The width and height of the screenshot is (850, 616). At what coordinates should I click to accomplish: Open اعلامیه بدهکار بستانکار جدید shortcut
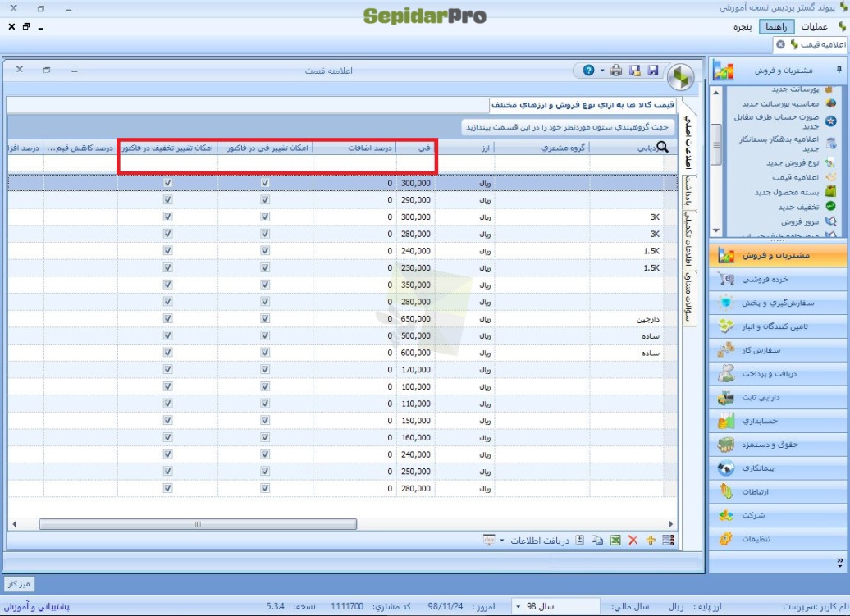(779, 144)
